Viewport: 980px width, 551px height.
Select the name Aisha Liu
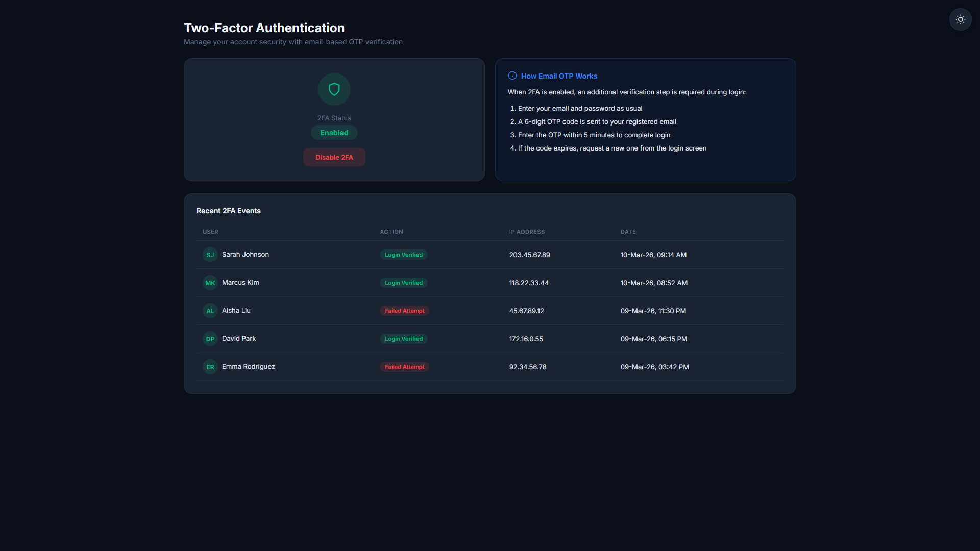[236, 310]
